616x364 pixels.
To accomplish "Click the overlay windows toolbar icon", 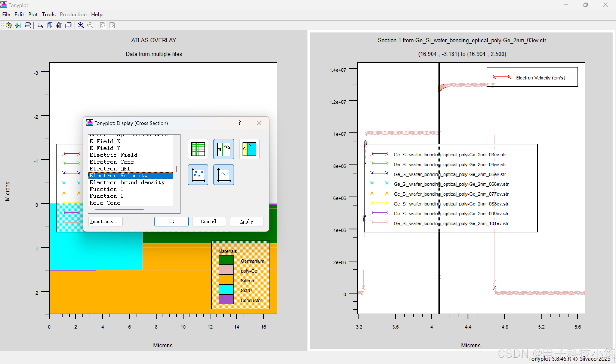I will (x=68, y=25).
